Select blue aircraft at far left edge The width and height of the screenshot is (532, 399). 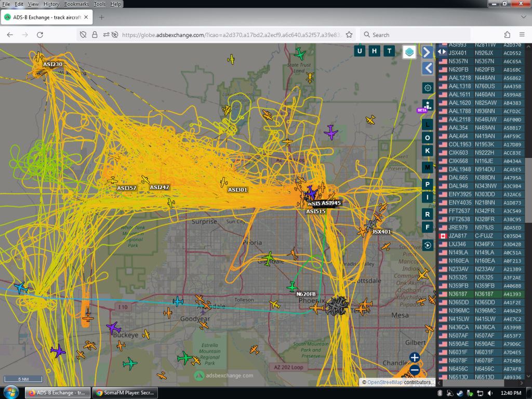pyautogui.click(x=21, y=287)
